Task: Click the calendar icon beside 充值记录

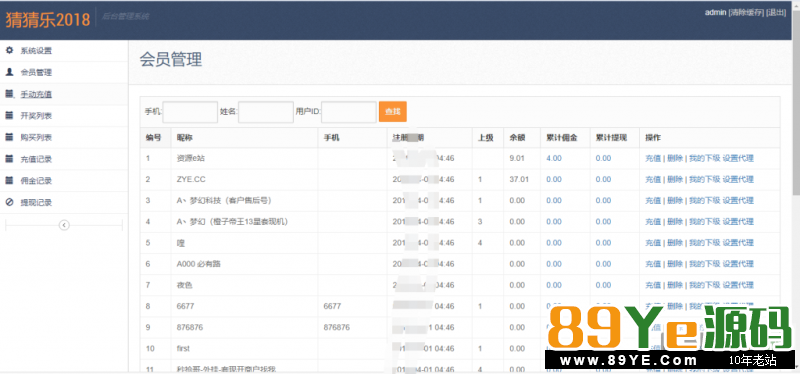Action: pos(9,159)
